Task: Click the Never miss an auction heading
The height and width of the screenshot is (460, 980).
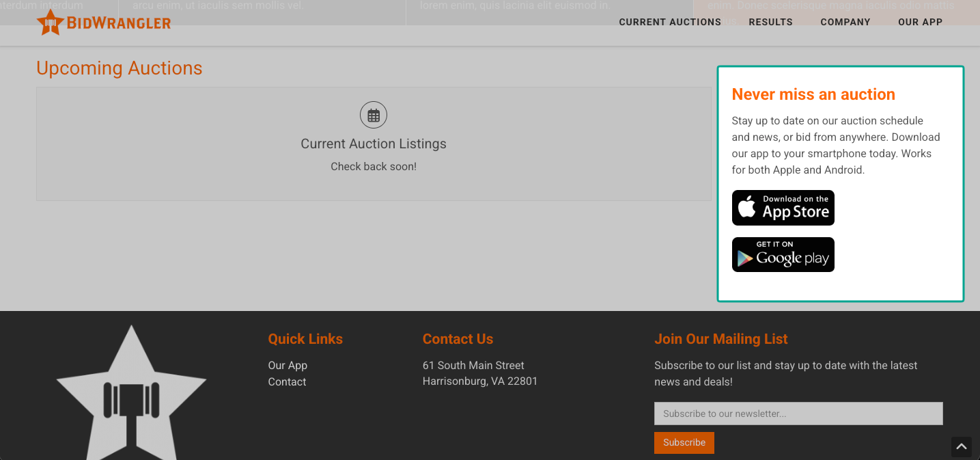Action: click(x=813, y=94)
